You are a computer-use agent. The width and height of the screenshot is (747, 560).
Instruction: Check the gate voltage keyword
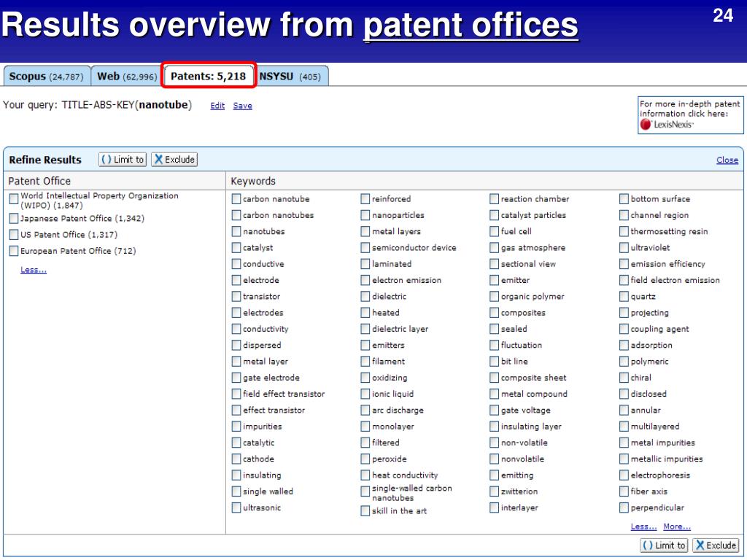[x=495, y=410]
